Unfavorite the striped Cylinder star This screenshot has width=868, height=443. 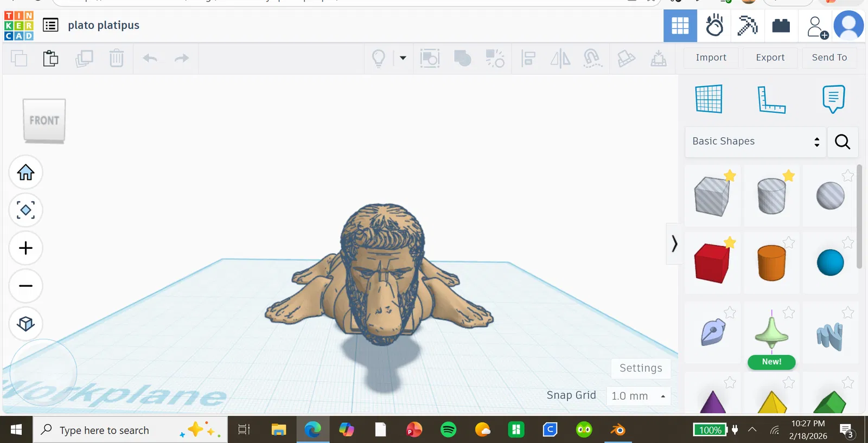[x=789, y=176]
